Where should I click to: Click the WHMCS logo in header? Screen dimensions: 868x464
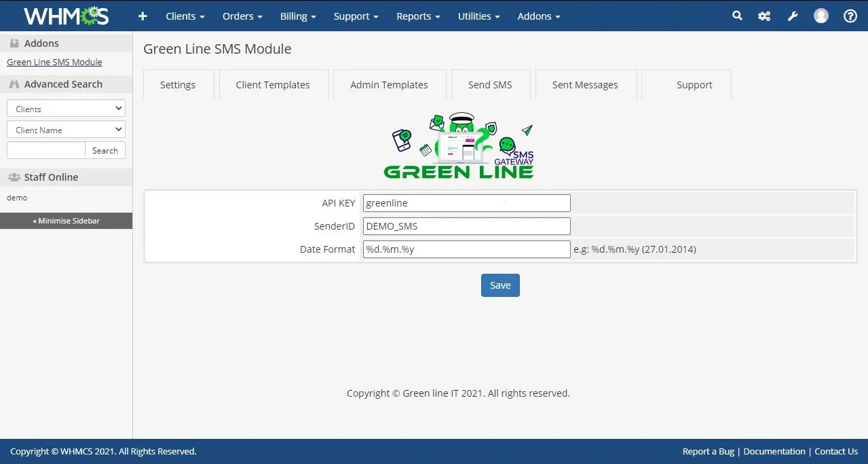point(66,16)
